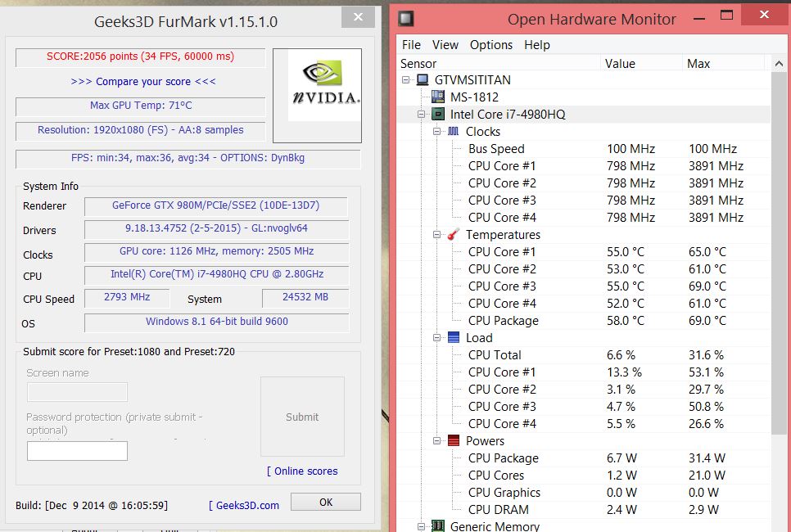The width and height of the screenshot is (791, 532).
Task: Click the Max column header
Action: click(x=724, y=64)
